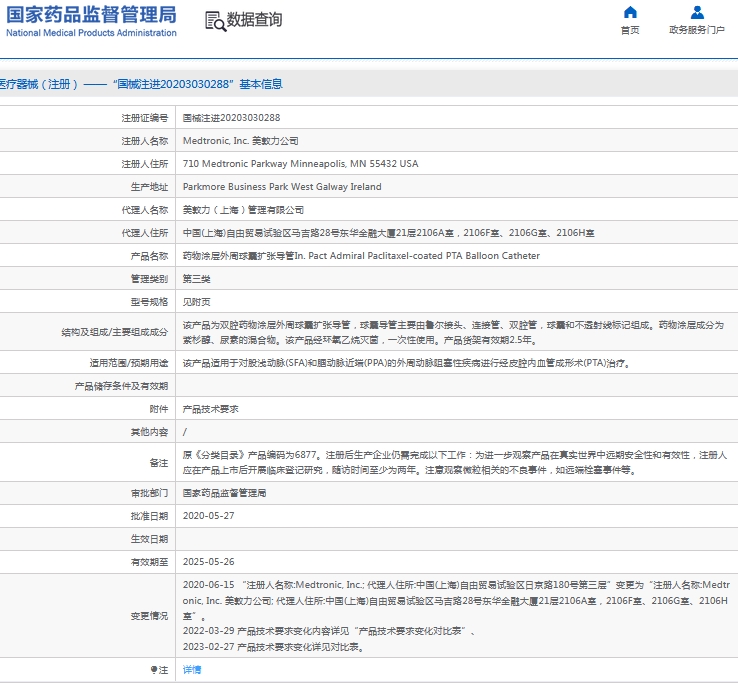This screenshot has width=738, height=683.
Task: Click the 附件 label
Action: [x=159, y=409]
